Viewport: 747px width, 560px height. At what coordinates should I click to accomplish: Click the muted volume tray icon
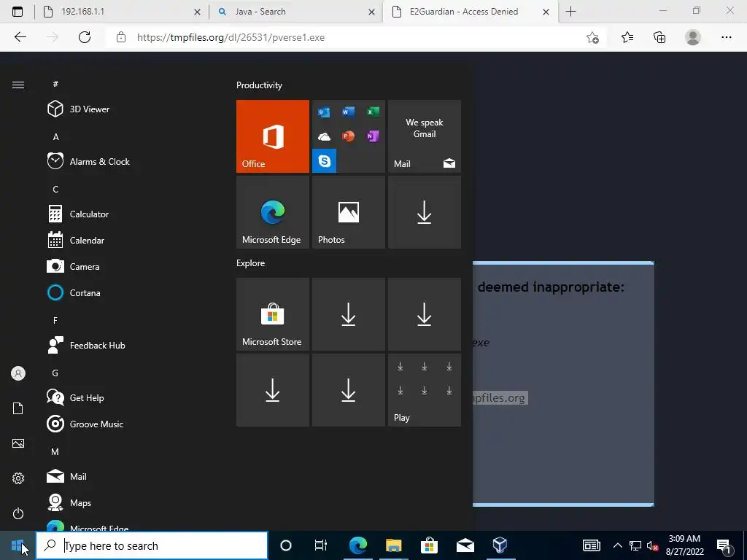click(653, 545)
